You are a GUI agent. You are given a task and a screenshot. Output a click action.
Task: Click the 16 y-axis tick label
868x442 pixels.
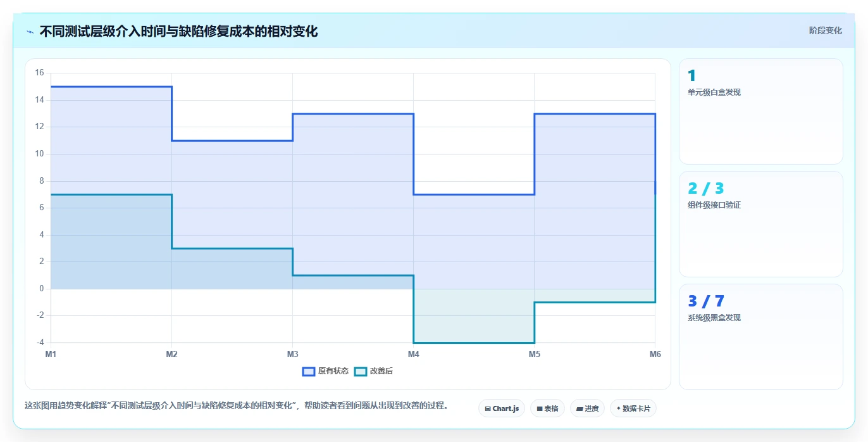pos(39,73)
